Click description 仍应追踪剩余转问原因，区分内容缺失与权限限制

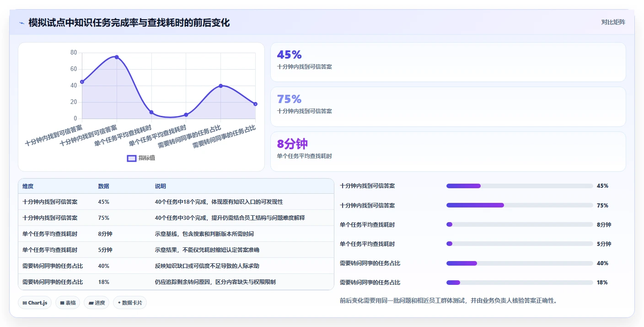(215, 282)
